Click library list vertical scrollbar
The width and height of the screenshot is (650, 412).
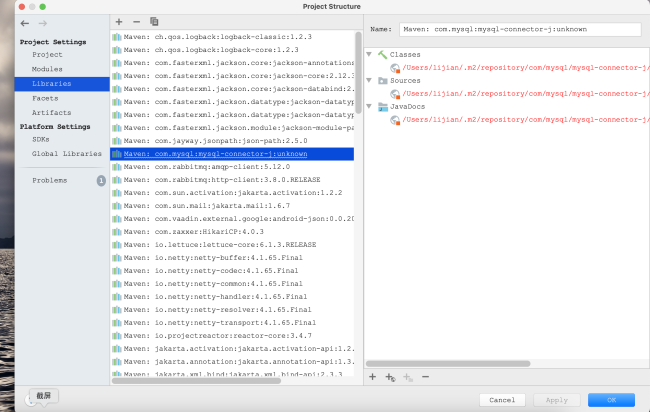pos(358,73)
